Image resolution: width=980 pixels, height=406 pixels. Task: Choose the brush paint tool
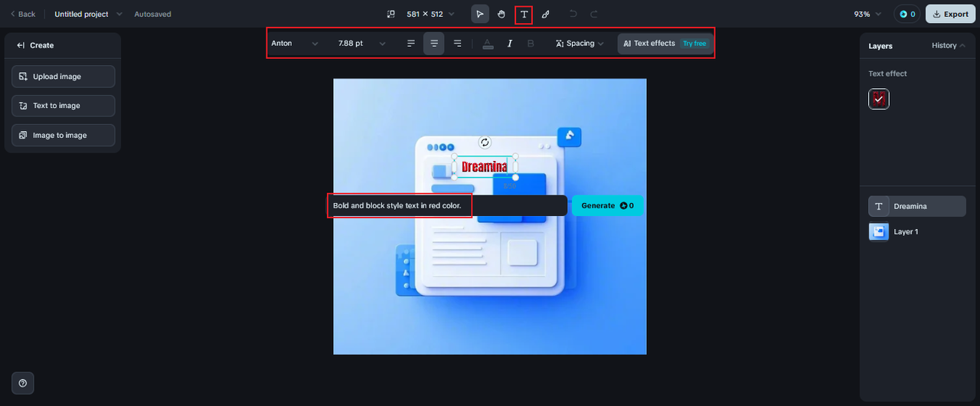coord(545,14)
